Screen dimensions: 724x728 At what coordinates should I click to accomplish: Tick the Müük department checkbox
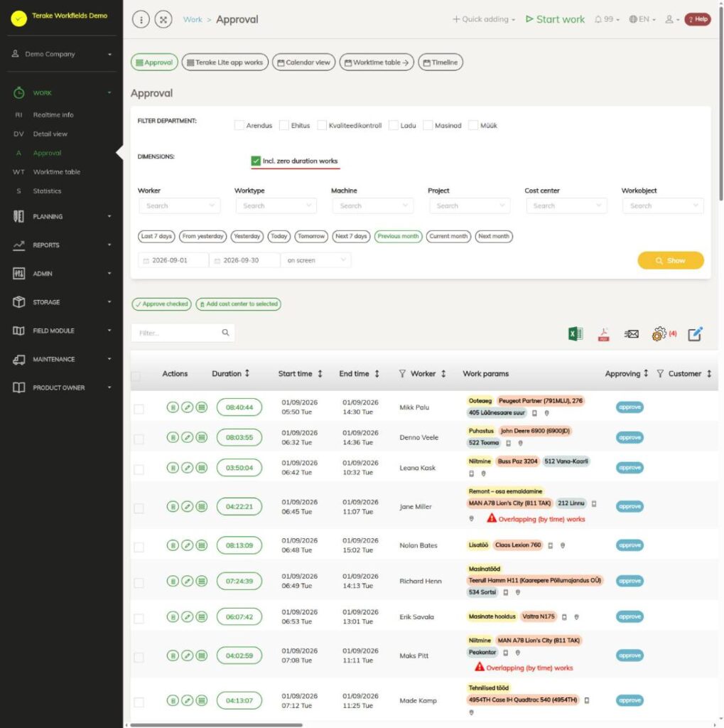(x=473, y=125)
